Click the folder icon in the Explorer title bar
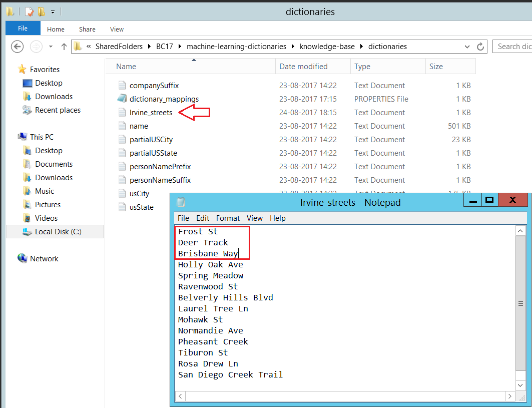The width and height of the screenshot is (532, 408). (x=10, y=12)
